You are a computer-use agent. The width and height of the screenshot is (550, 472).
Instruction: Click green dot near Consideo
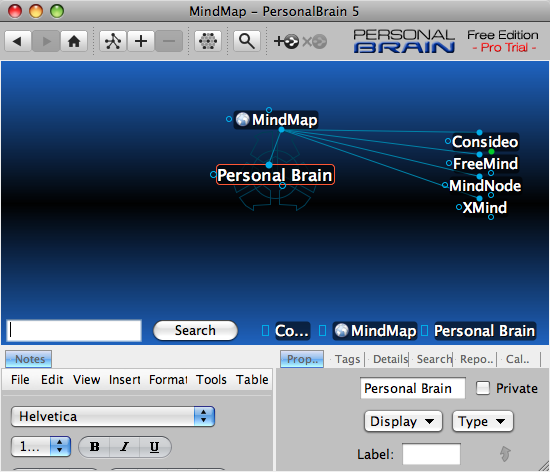coord(491,151)
